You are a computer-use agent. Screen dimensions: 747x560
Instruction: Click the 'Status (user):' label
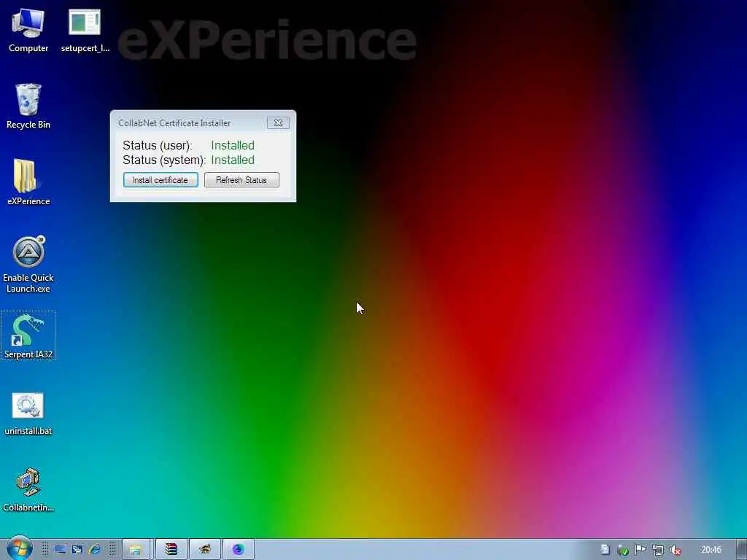(158, 146)
